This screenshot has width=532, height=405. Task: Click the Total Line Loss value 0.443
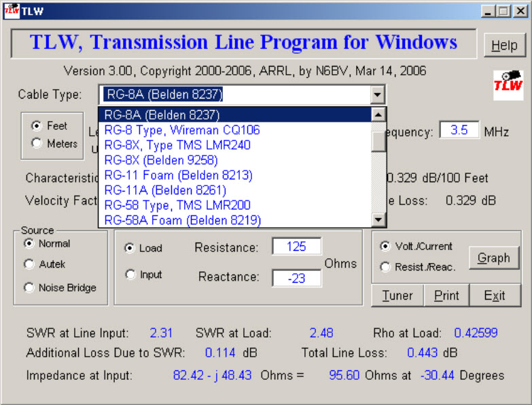[422, 353]
